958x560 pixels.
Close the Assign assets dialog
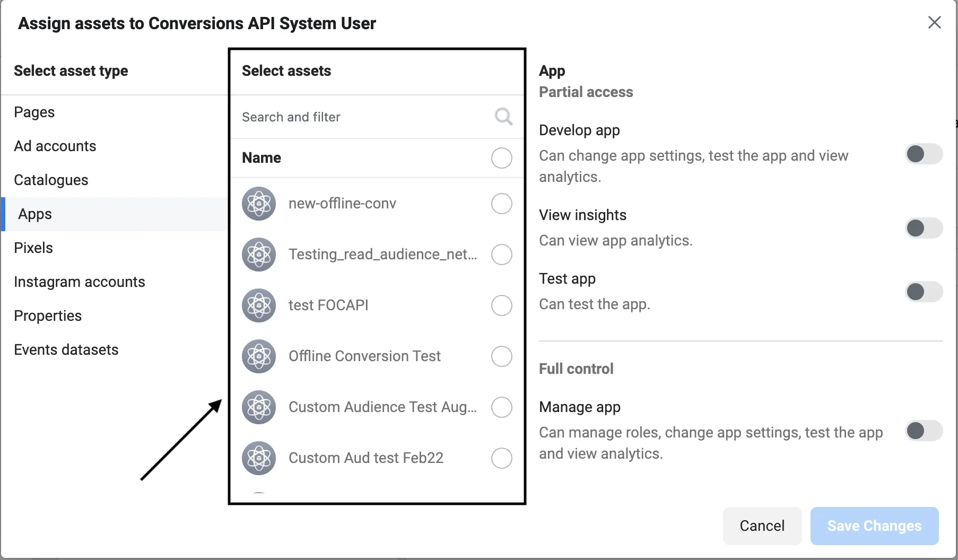pos(934,22)
